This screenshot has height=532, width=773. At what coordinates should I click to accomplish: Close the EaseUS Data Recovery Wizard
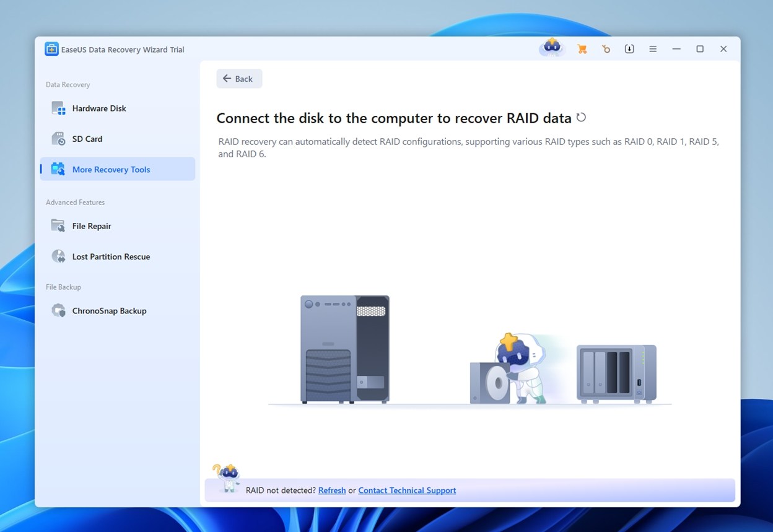pos(723,49)
